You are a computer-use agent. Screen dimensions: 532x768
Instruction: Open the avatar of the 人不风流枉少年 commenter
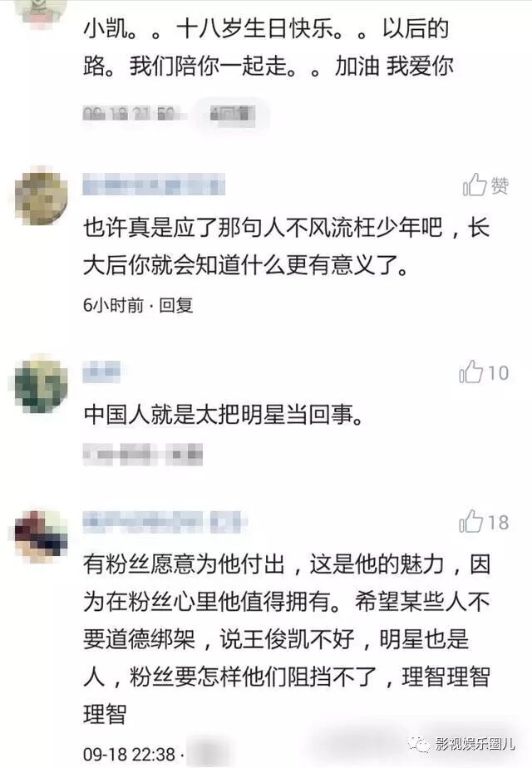tap(42, 195)
